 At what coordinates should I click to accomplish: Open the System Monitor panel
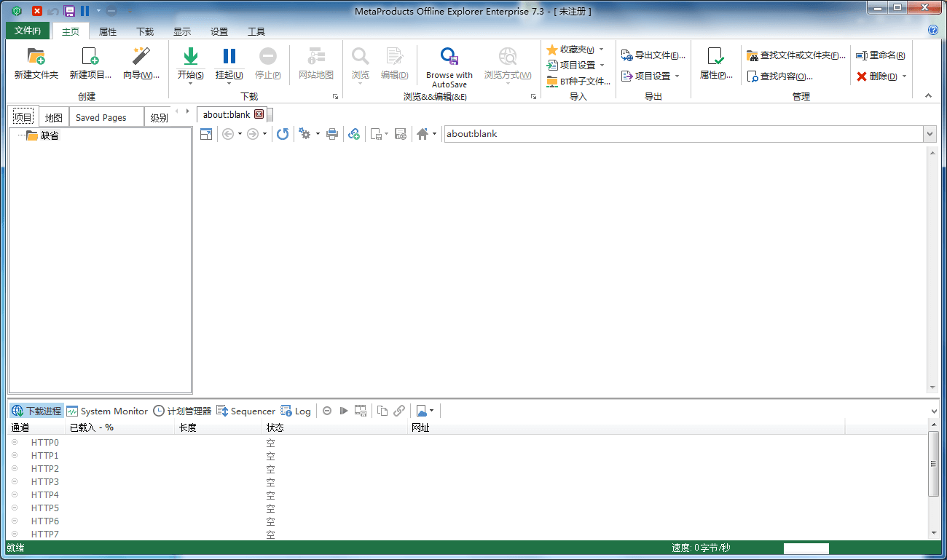107,411
